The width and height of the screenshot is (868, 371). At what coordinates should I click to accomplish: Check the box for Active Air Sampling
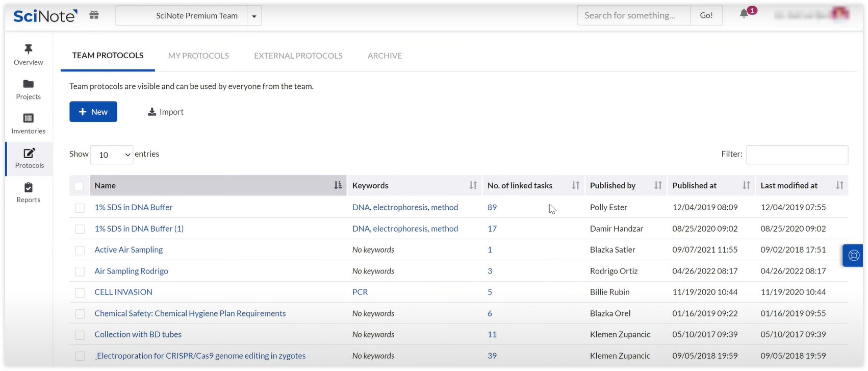(80, 251)
